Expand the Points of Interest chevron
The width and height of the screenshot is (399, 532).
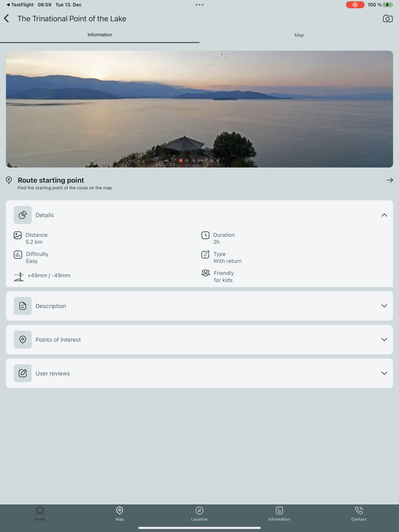(384, 339)
